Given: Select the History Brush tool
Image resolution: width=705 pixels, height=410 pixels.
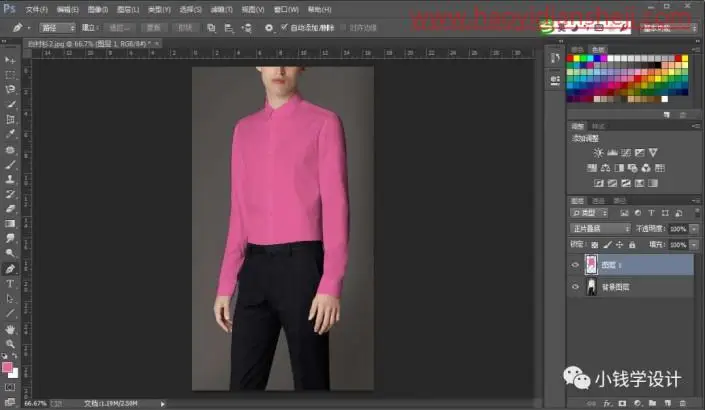Looking at the screenshot, I should (10, 194).
